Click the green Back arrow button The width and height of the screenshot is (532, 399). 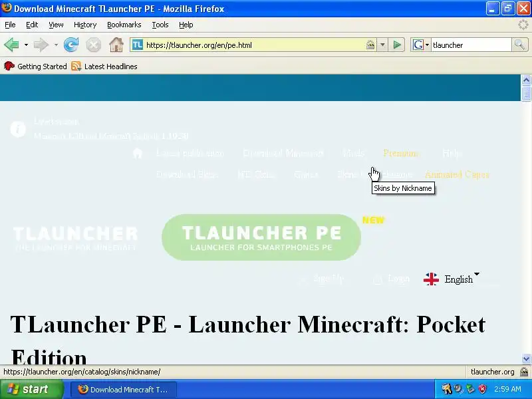point(11,45)
